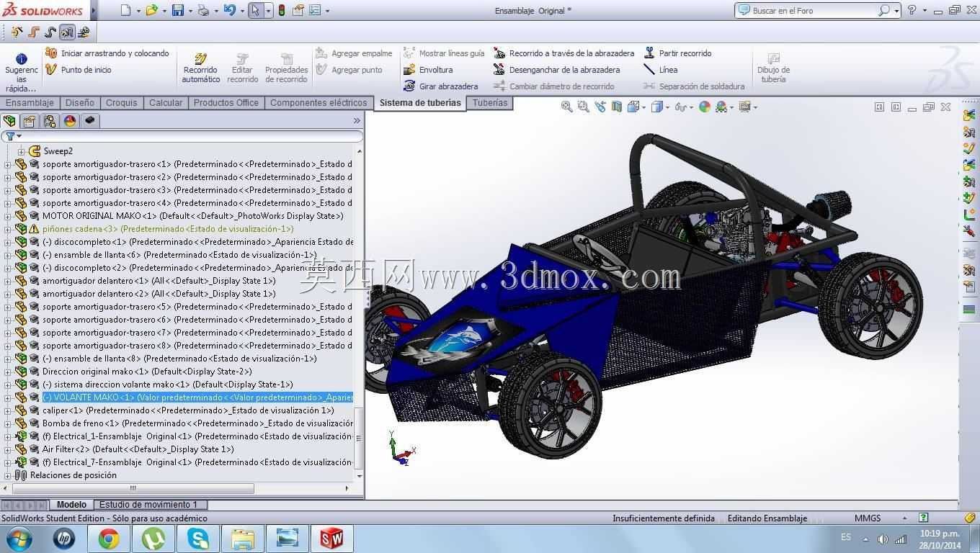
Task: Click the Buscar en el Foro field
Action: tap(814, 11)
